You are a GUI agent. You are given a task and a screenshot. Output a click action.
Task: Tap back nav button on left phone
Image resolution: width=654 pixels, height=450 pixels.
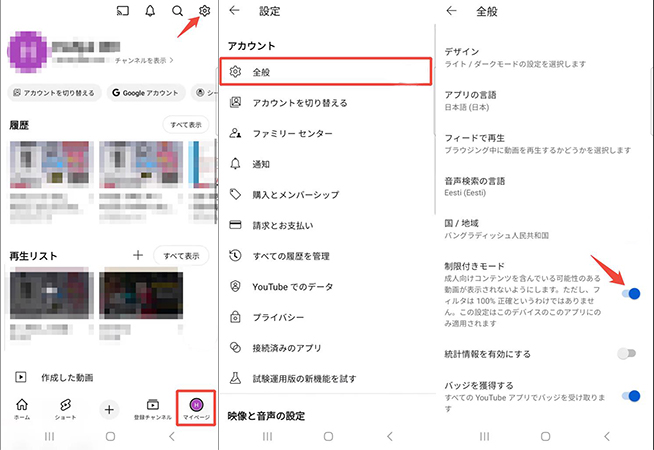click(171, 437)
